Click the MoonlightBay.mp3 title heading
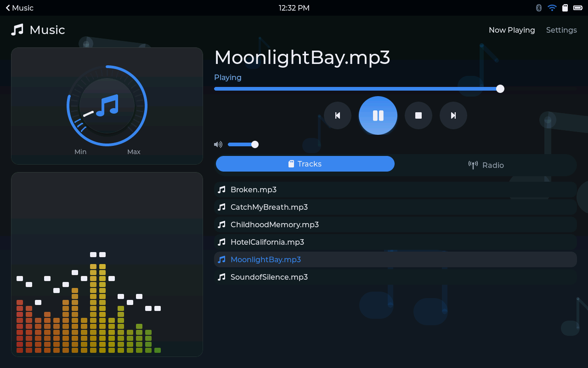Image resolution: width=588 pixels, height=368 pixels. coord(302,57)
